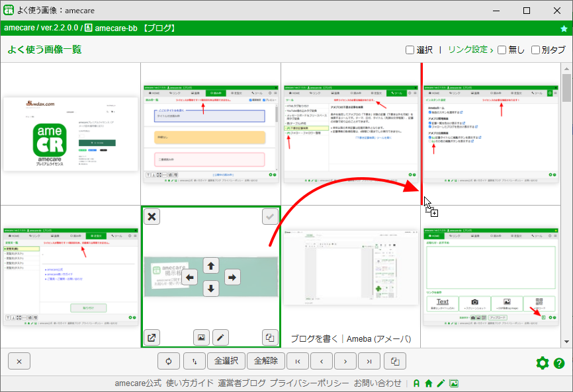Check the 別タブ checkbox
The image size is (573, 392).
[535, 50]
